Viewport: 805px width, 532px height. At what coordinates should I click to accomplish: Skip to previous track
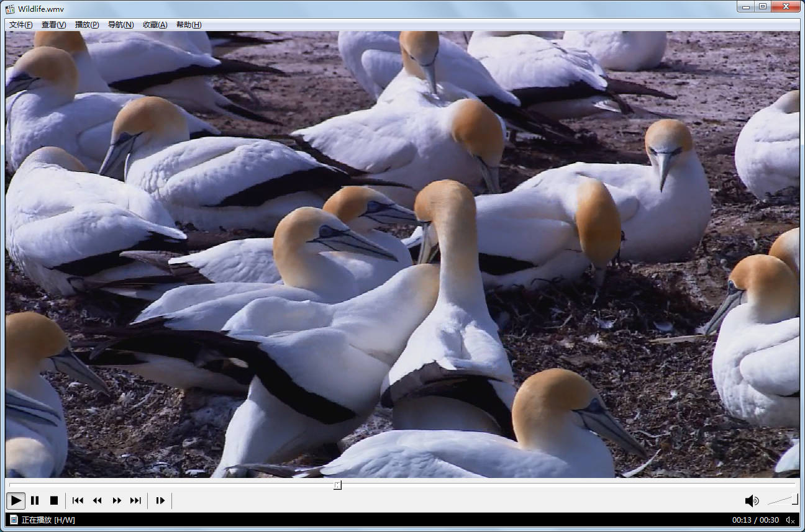pyautogui.click(x=78, y=500)
